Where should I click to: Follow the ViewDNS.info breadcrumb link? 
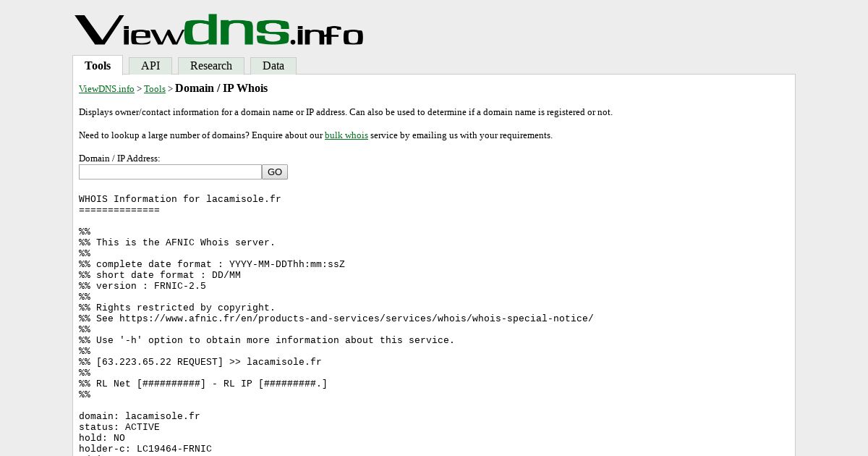click(106, 89)
